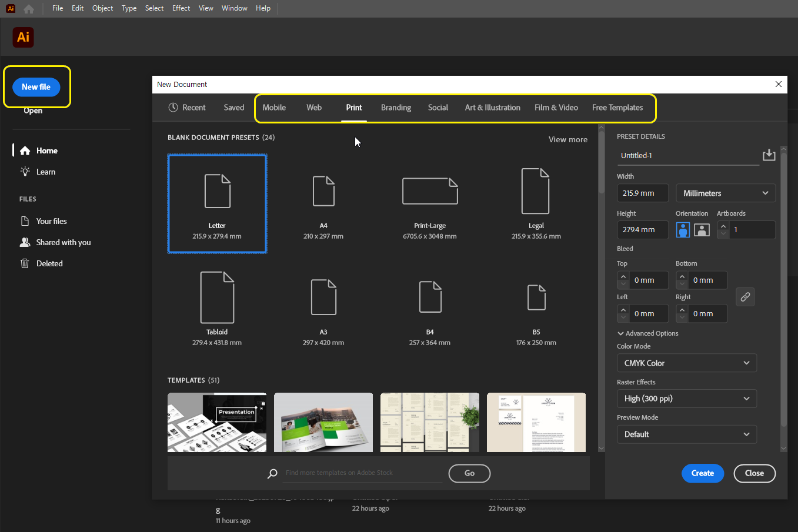Open the Learn lightbulb section

coord(38,172)
